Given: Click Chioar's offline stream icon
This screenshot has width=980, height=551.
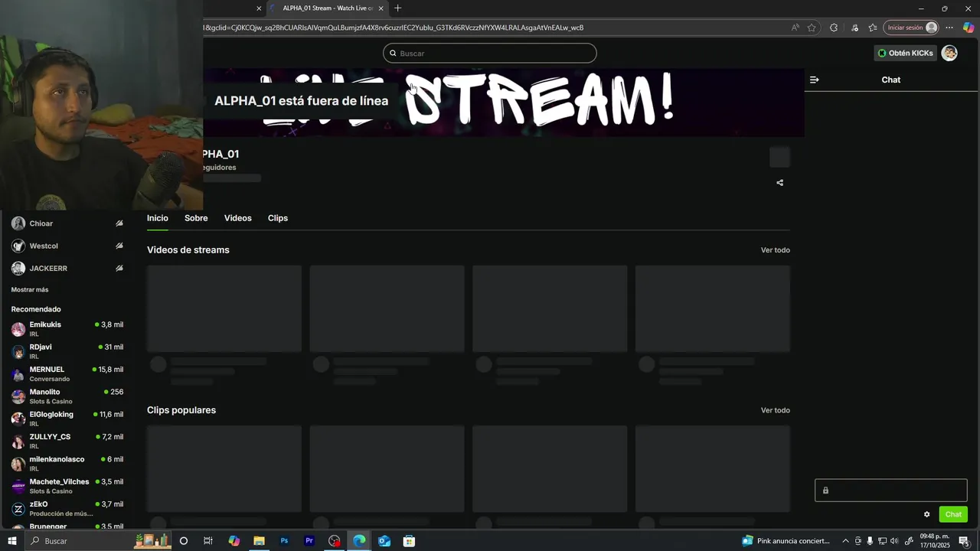Looking at the screenshot, I should tap(119, 223).
